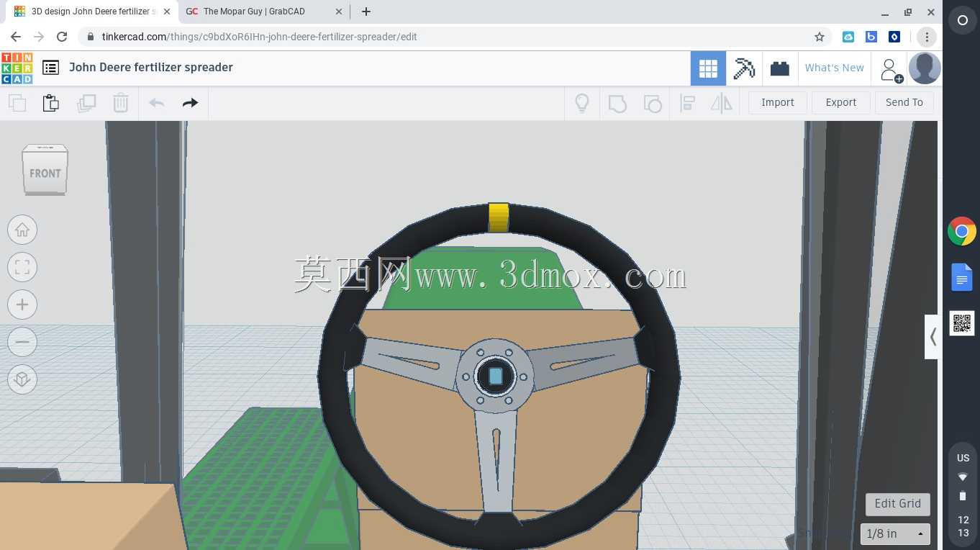This screenshot has width=980, height=550.
Task: Fit all in view
Action: point(22,267)
